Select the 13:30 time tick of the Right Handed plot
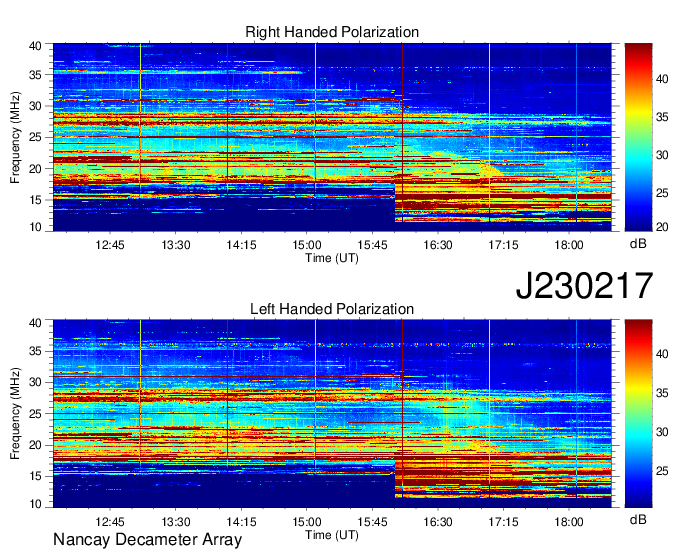This screenshot has height=552, width=680. 176,245
